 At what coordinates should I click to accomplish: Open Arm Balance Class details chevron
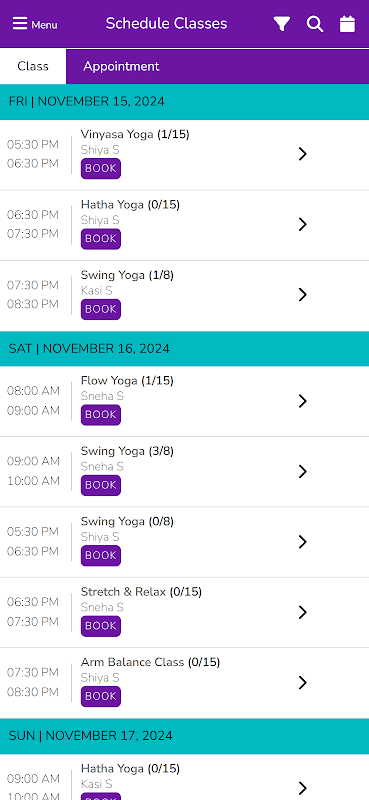click(303, 683)
